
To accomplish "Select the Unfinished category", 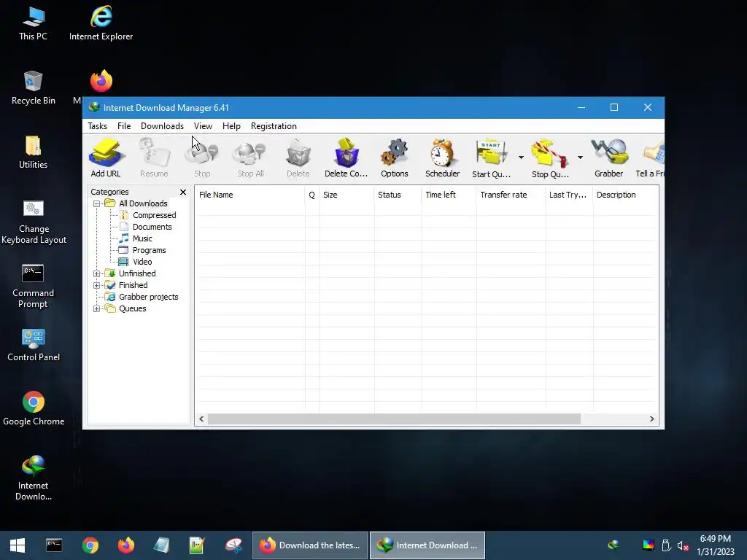I will [137, 273].
